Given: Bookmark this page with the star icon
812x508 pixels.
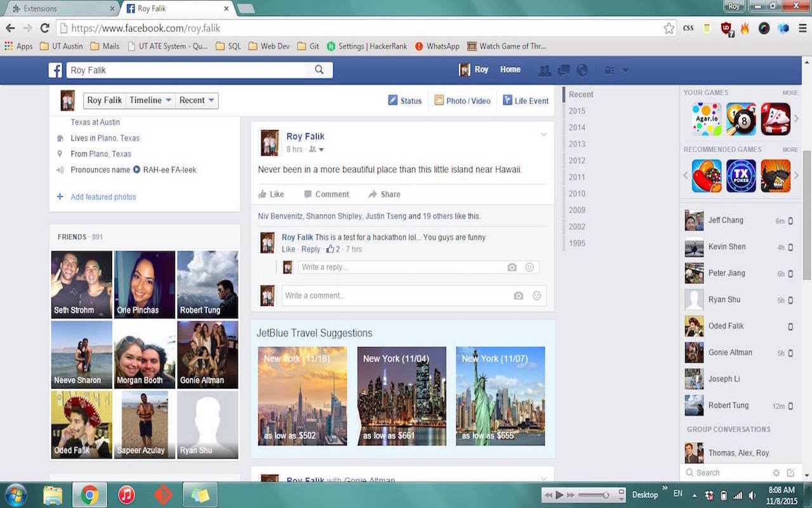Looking at the screenshot, I should coord(669,28).
